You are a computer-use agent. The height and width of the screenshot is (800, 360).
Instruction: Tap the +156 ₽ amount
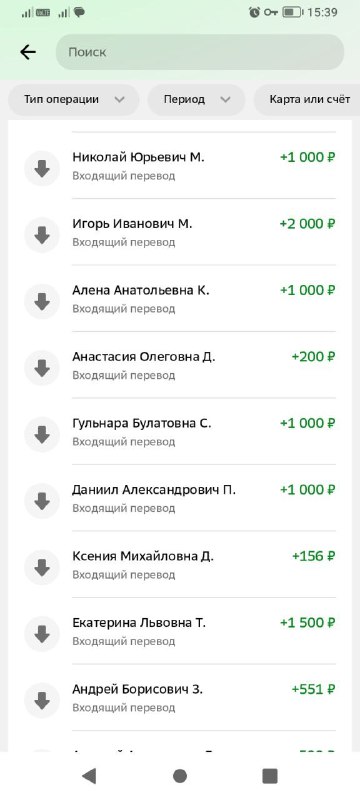314,556
